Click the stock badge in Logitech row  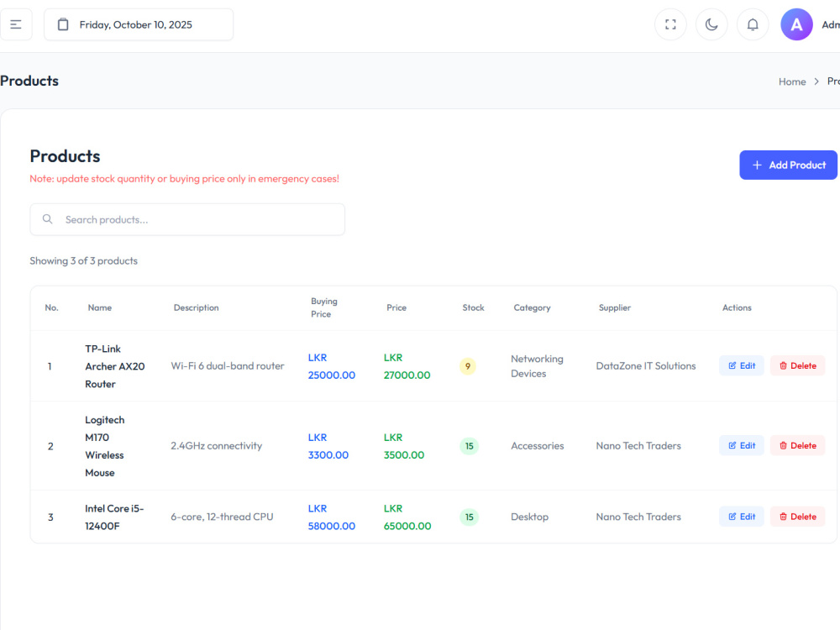point(470,446)
